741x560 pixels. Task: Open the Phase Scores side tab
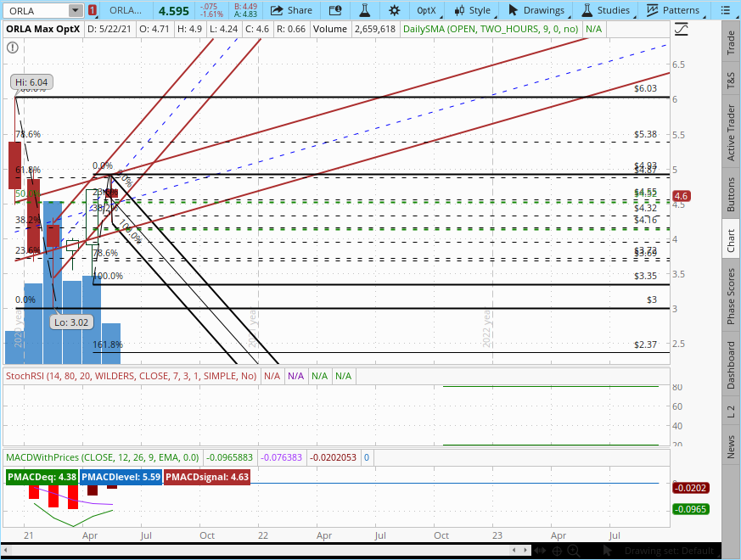point(731,296)
